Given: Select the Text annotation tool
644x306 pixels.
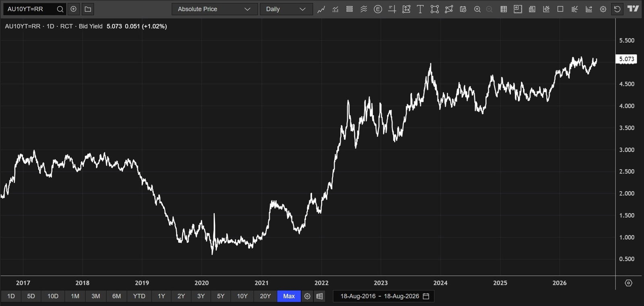Looking at the screenshot, I should [420, 9].
